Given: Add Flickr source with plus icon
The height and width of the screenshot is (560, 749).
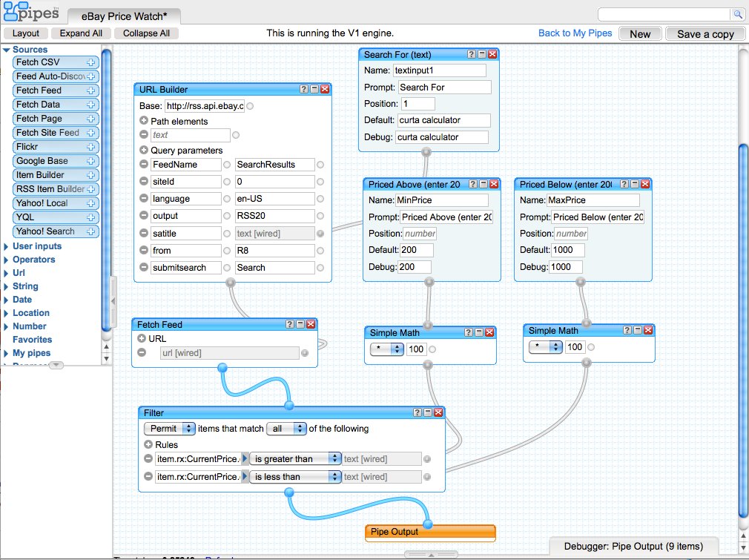Looking at the screenshot, I should (90, 147).
